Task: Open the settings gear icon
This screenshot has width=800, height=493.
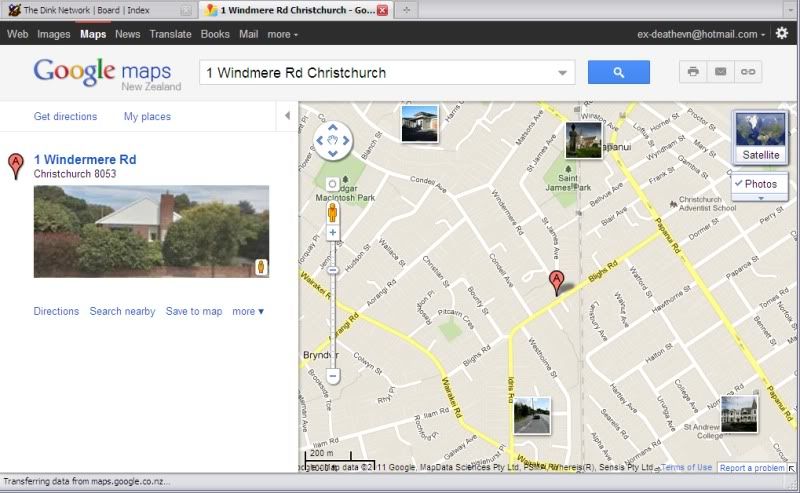Action: point(782,33)
